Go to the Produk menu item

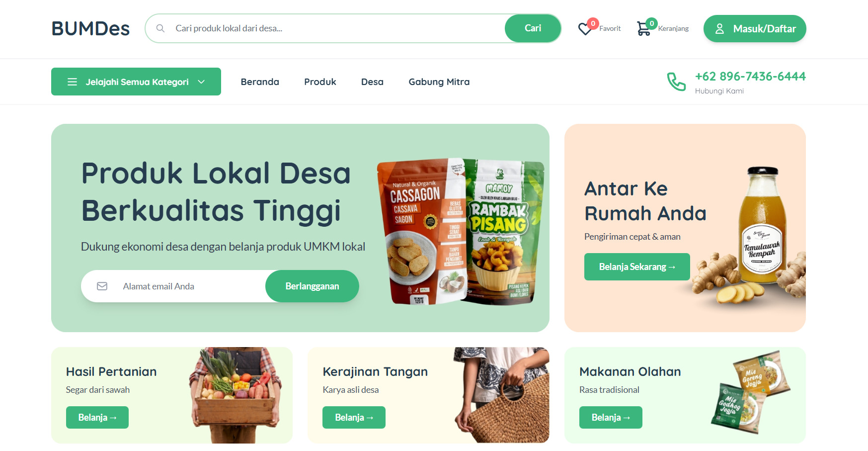pos(320,82)
